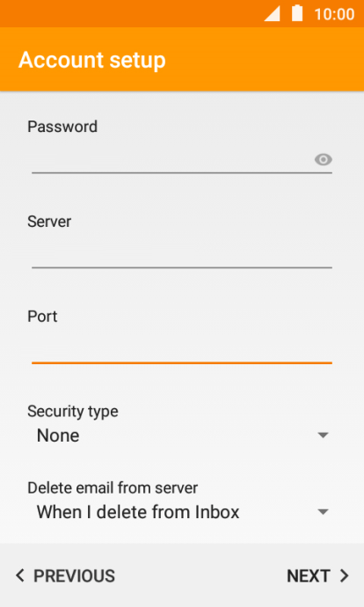Image resolution: width=364 pixels, height=607 pixels.
Task: Open the security type selector showing None
Action: pyautogui.click(x=182, y=435)
